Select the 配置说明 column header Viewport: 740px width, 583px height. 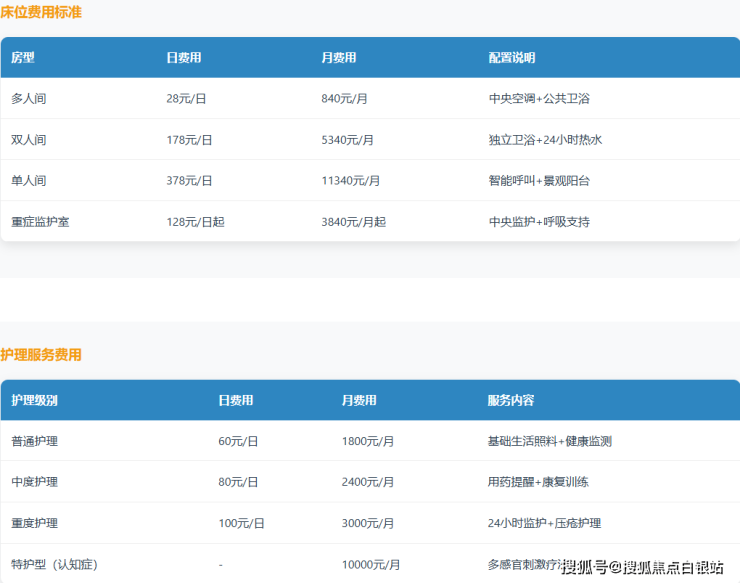pos(511,58)
